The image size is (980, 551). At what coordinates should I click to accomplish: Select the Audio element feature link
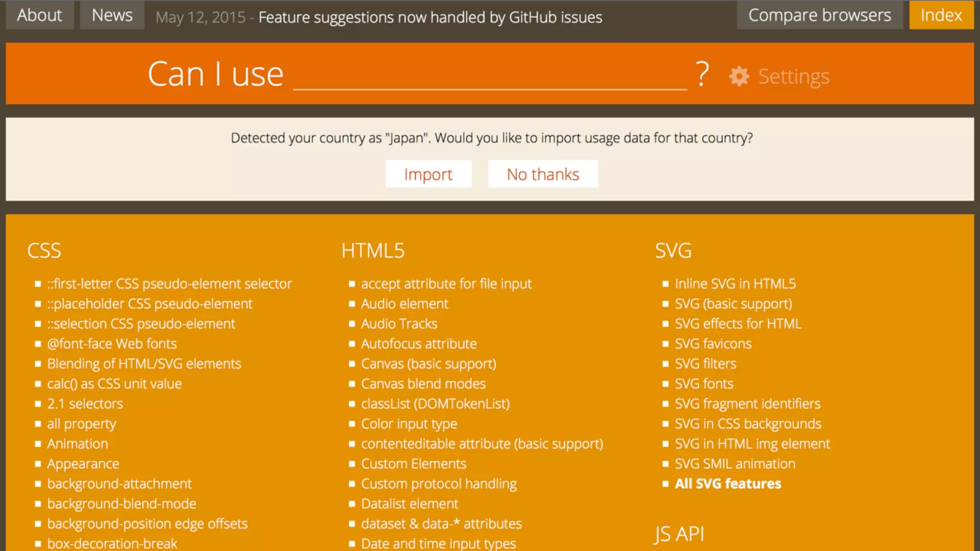click(x=404, y=304)
